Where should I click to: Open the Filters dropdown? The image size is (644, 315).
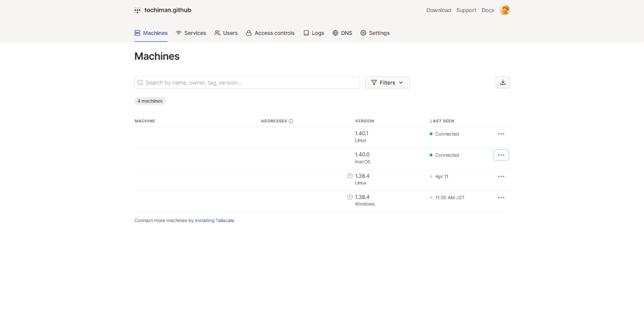[387, 83]
